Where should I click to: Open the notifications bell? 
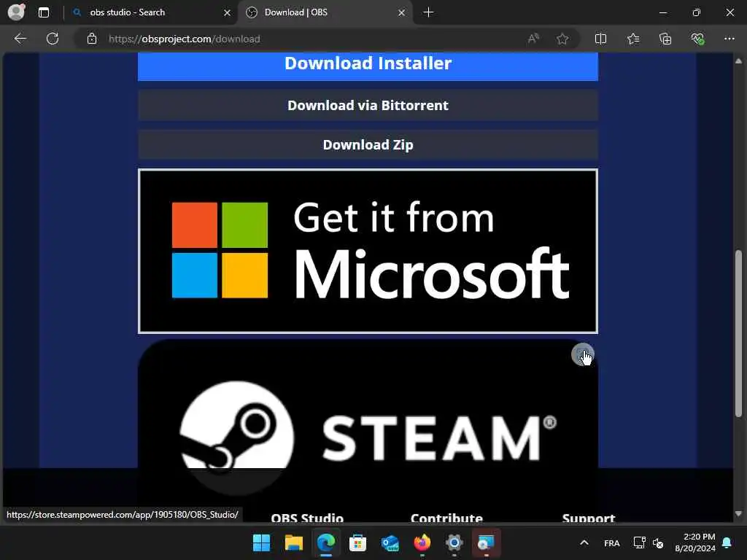point(727,542)
